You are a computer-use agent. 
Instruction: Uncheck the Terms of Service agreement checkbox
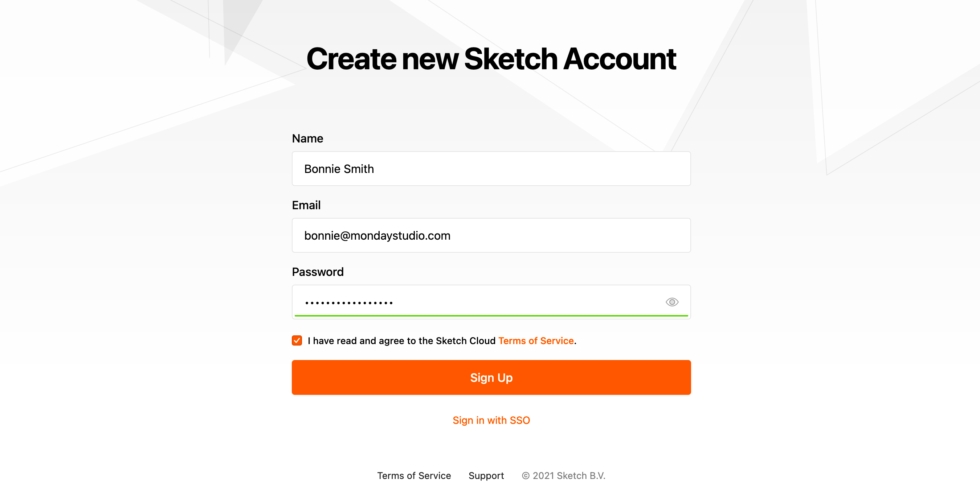point(297,340)
